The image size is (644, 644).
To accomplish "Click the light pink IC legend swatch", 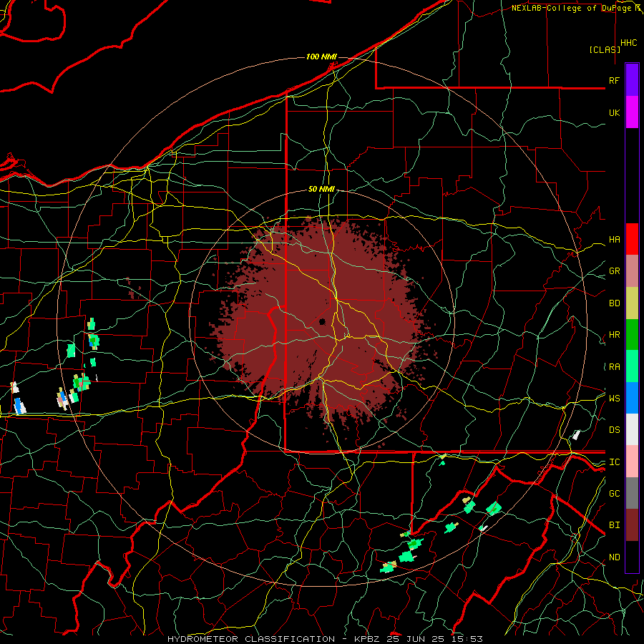I will coord(632,462).
